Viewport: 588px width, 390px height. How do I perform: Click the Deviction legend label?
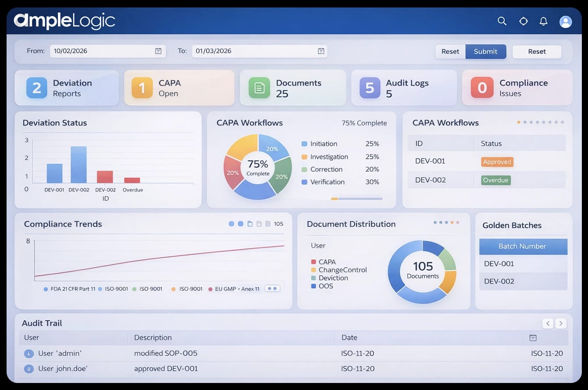click(x=333, y=278)
